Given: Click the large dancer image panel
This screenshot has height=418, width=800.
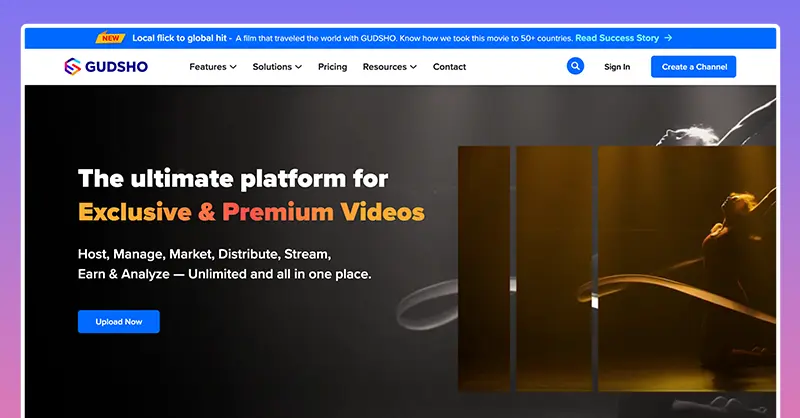Looking at the screenshot, I should coord(687,268).
